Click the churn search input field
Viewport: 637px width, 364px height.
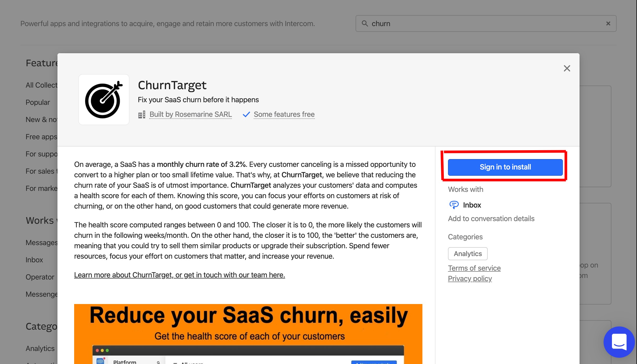click(486, 23)
